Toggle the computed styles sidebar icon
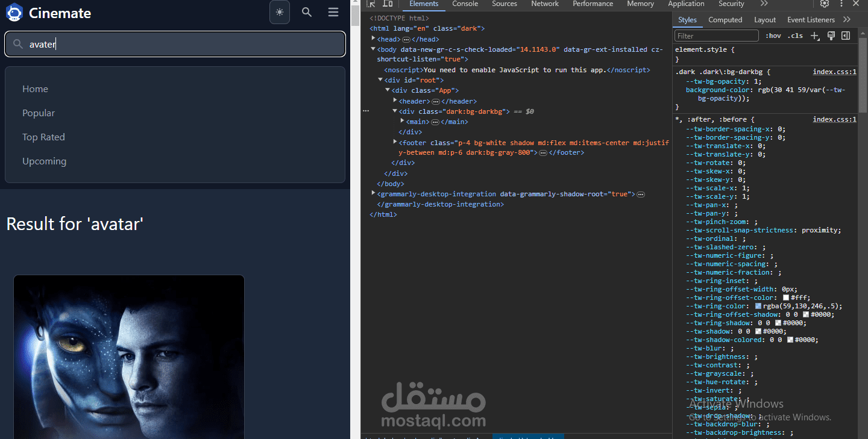 (x=846, y=36)
